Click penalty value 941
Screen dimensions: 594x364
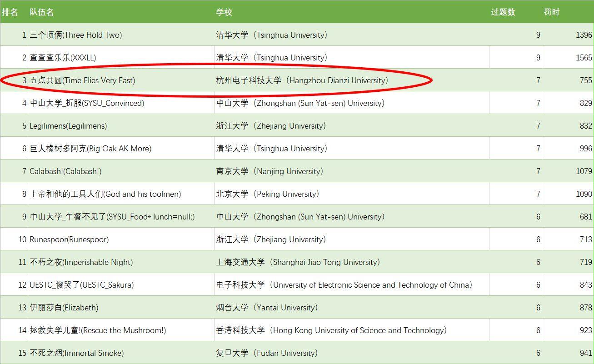click(586, 353)
